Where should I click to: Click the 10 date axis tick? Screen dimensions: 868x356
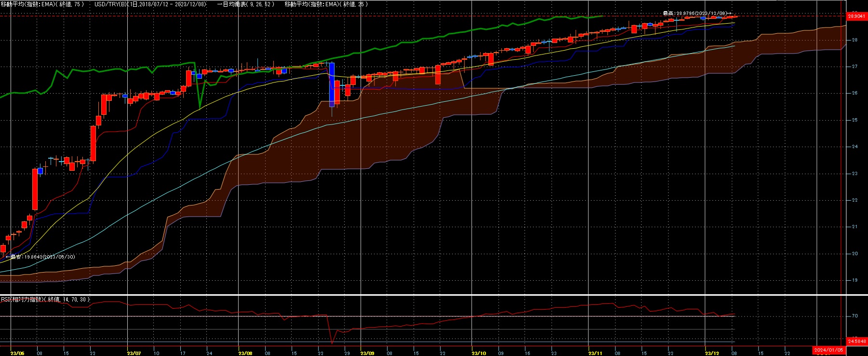tap(156, 354)
